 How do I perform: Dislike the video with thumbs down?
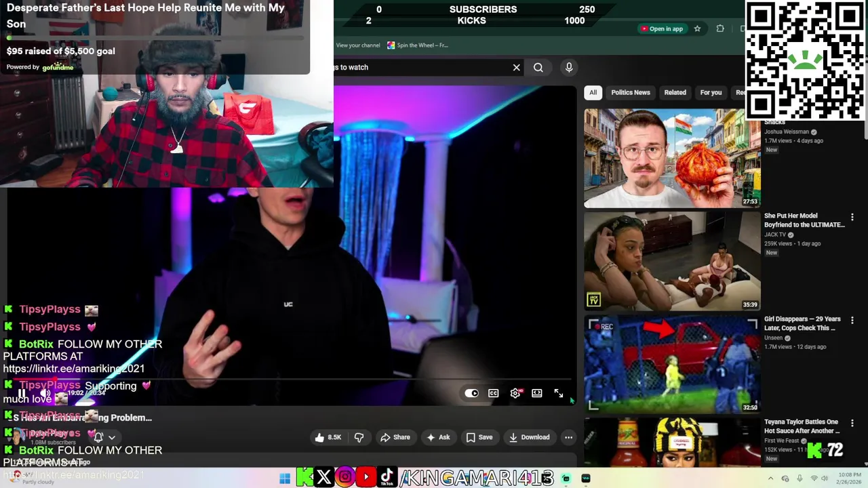[x=359, y=437]
